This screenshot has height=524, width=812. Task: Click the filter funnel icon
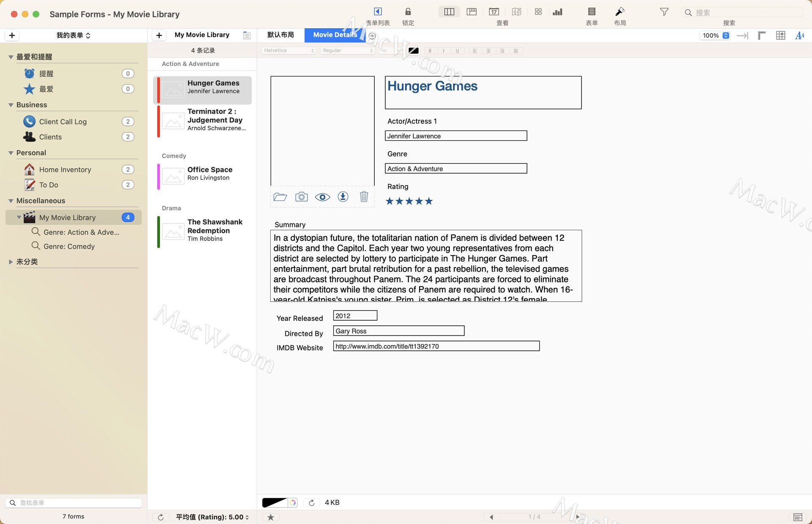[664, 12]
